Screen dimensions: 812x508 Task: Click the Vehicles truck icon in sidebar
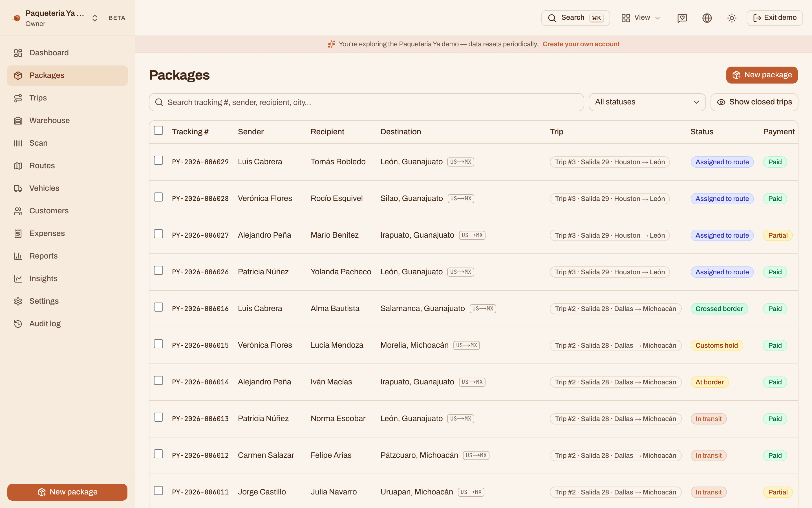(18, 188)
